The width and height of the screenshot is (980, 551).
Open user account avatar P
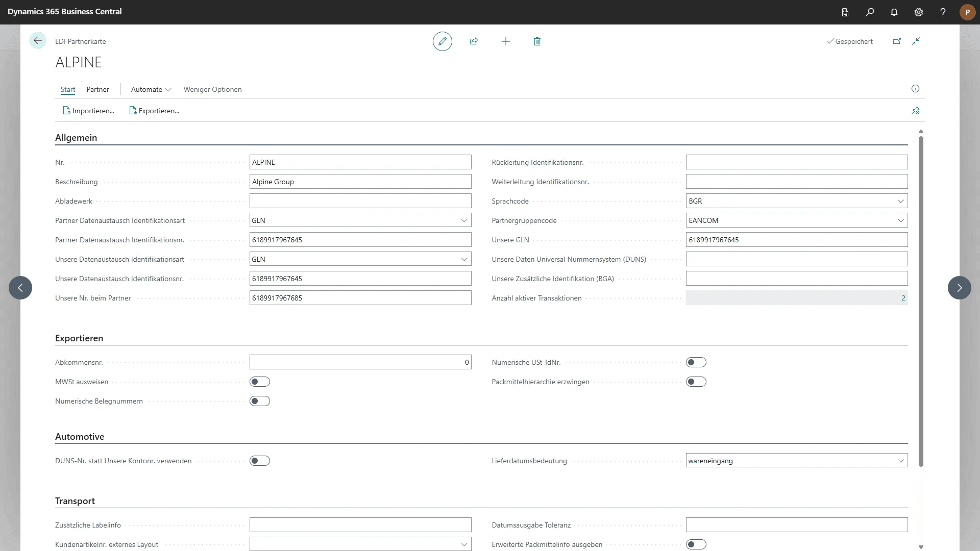point(968,12)
